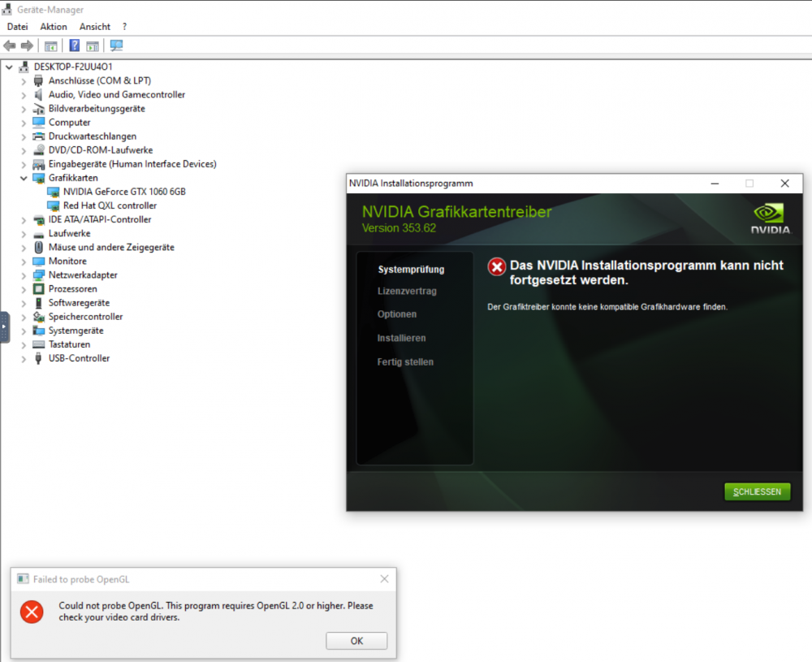
Task: Click the IDE ATA/ATAPI-Controller icon
Action: click(38, 219)
